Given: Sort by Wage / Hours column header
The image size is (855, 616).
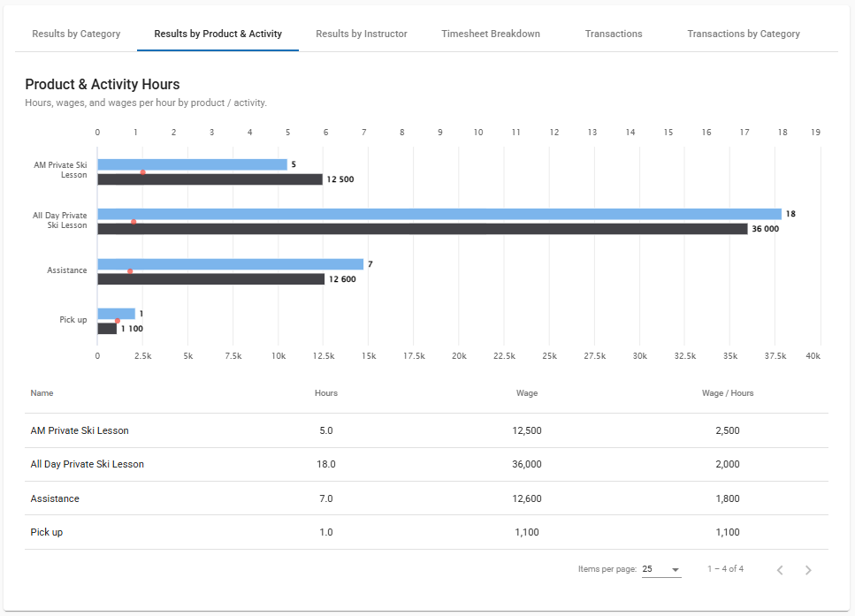Looking at the screenshot, I should 727,393.
